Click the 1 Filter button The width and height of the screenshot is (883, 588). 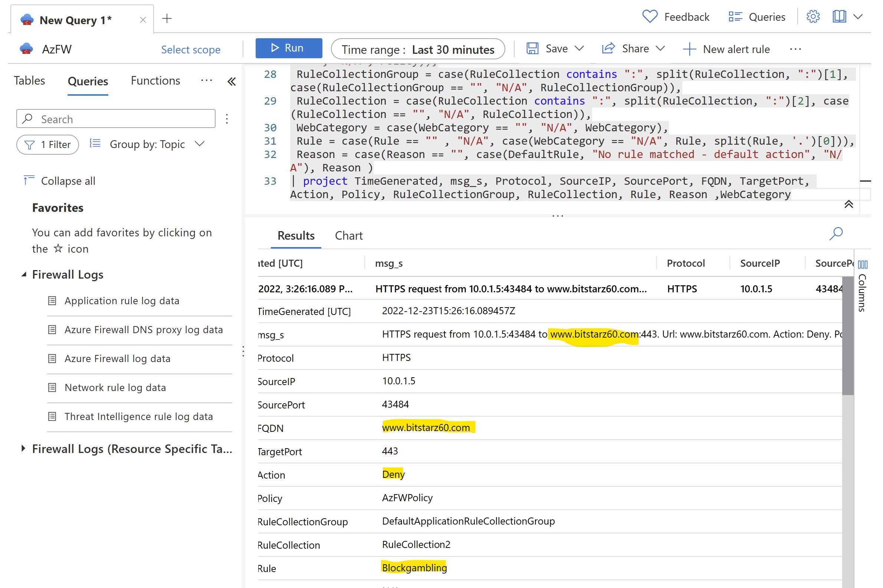pyautogui.click(x=47, y=144)
